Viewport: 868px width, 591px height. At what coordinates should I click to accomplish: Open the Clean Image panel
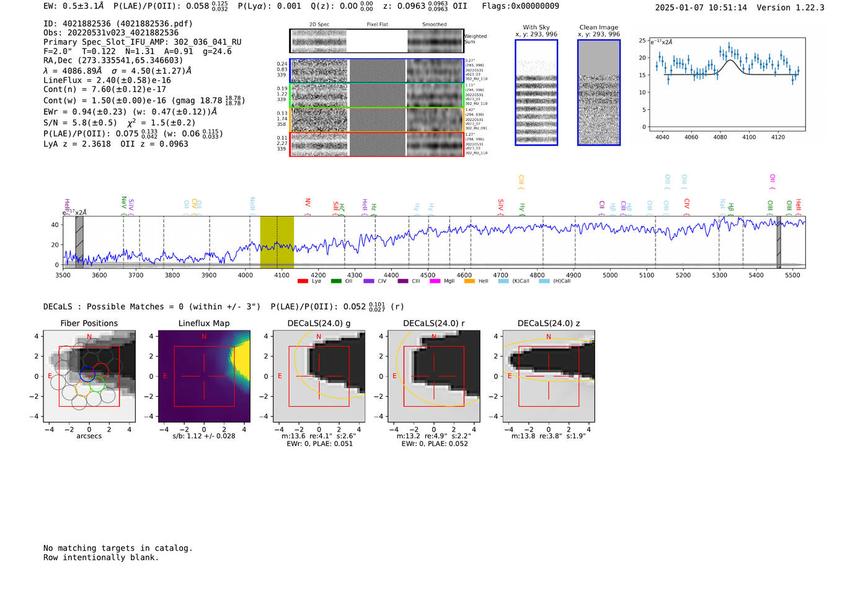[x=599, y=92]
